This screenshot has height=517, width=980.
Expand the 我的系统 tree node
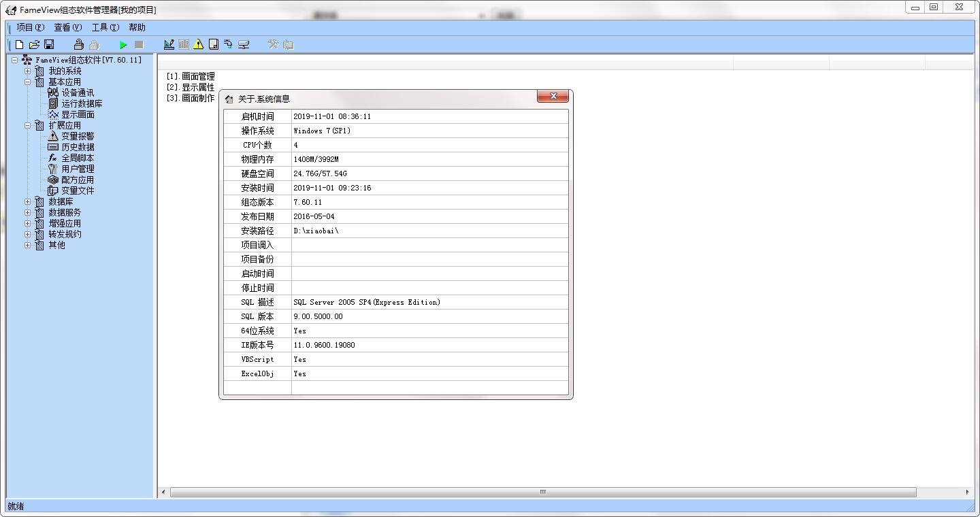click(28, 71)
